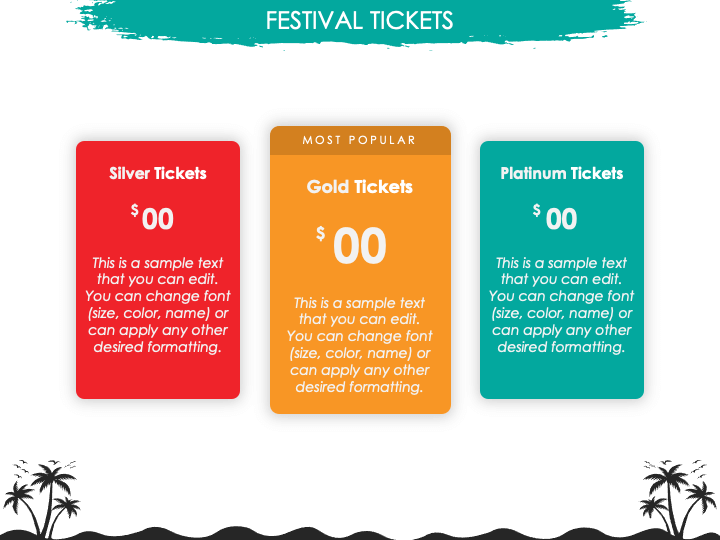Select the Silver card price 00
The height and width of the screenshot is (540, 720).
[x=158, y=219]
